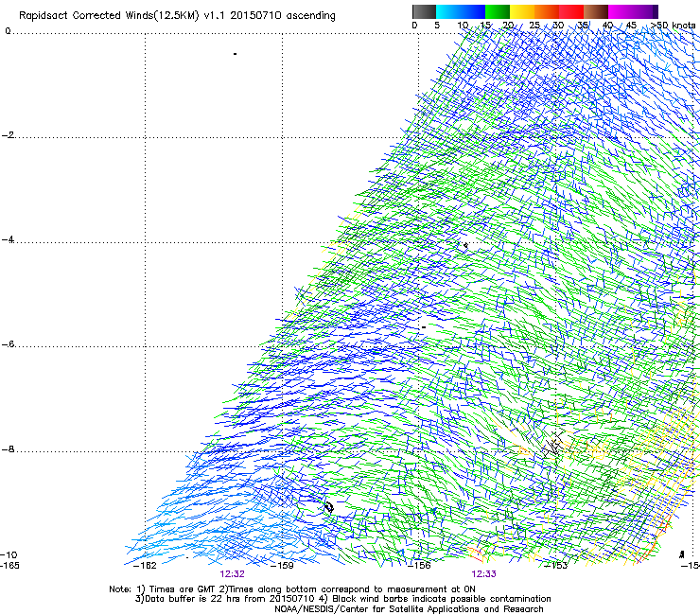Click the '>50 knots' legend label

tap(674, 26)
